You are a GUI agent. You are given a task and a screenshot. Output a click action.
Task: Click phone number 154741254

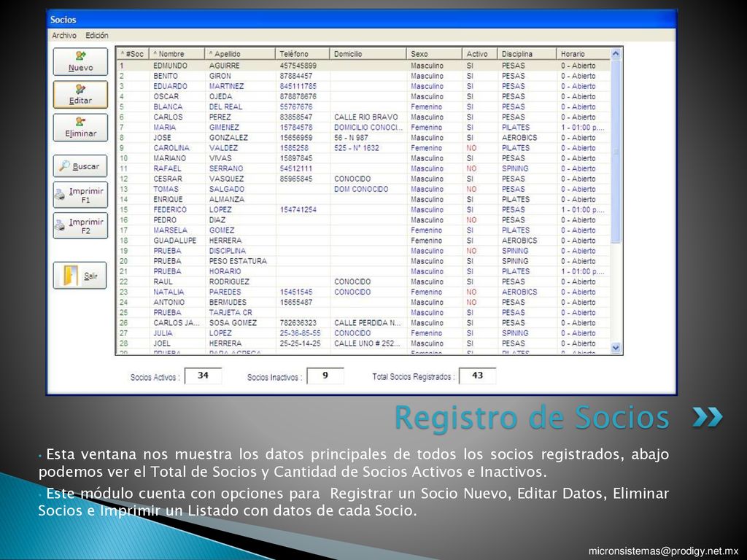pyautogui.click(x=298, y=210)
